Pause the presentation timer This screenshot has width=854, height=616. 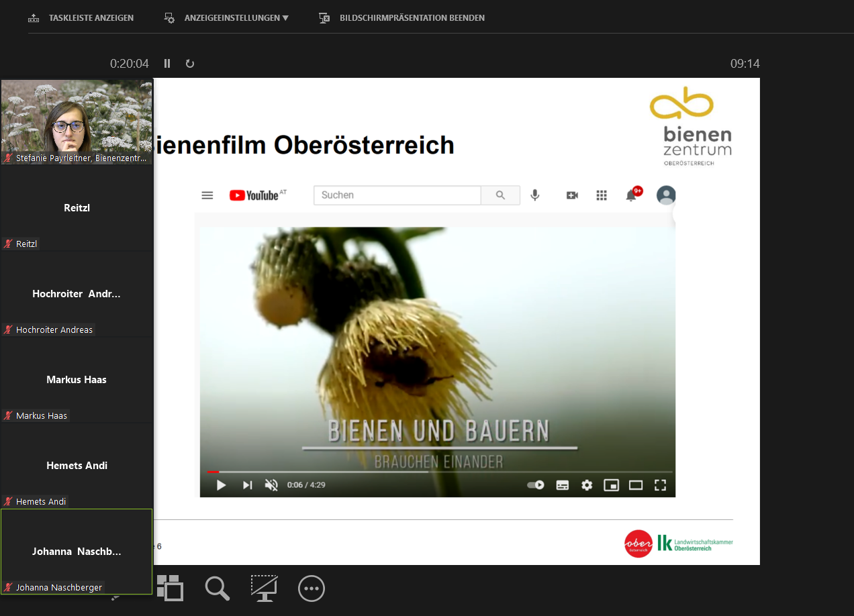(167, 63)
